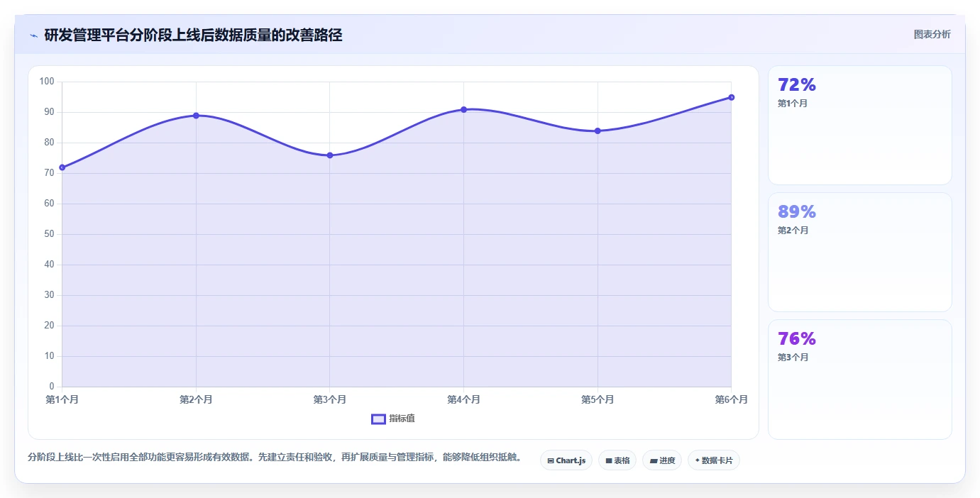Click the 第1个月 label under 72%
Viewport: 980px width, 498px height.
[x=793, y=104]
